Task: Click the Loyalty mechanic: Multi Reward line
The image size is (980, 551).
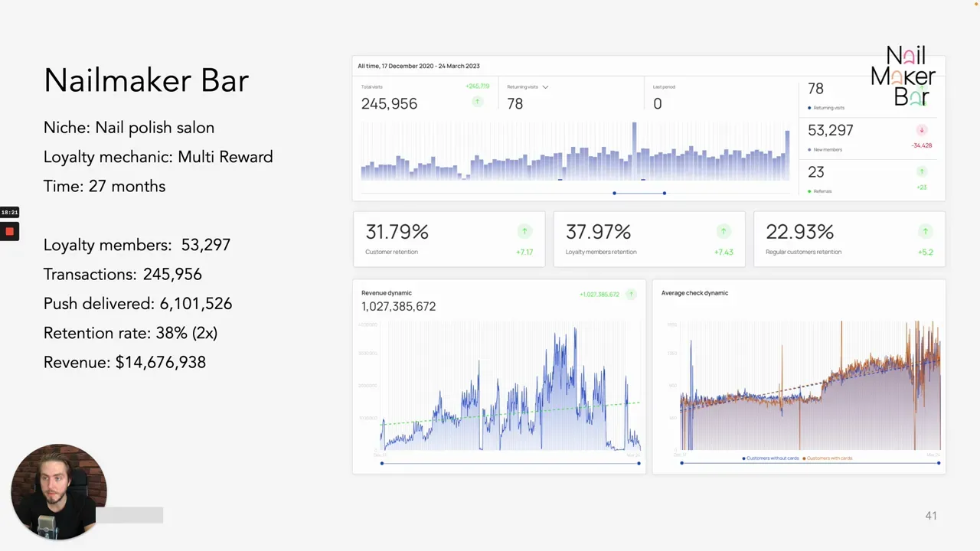Action: pos(158,157)
